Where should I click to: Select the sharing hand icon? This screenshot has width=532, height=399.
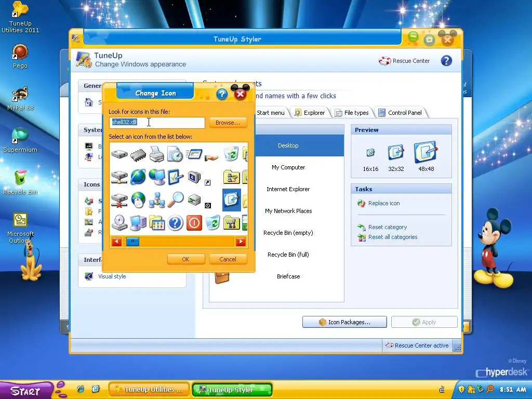(212, 157)
